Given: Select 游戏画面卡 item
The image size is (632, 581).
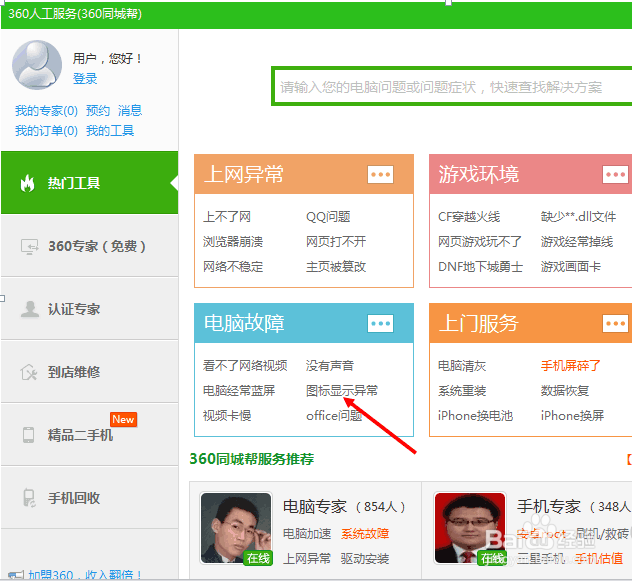Looking at the screenshot, I should (x=571, y=267).
